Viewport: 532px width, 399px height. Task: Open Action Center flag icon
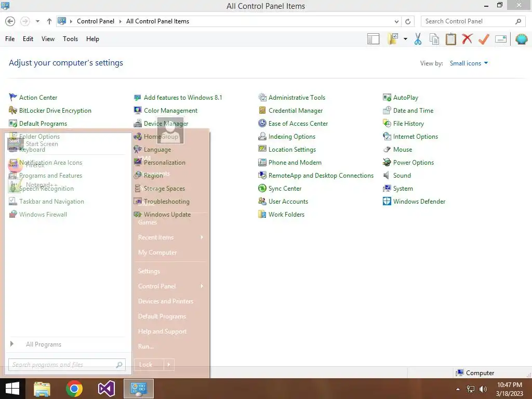[x=13, y=97]
